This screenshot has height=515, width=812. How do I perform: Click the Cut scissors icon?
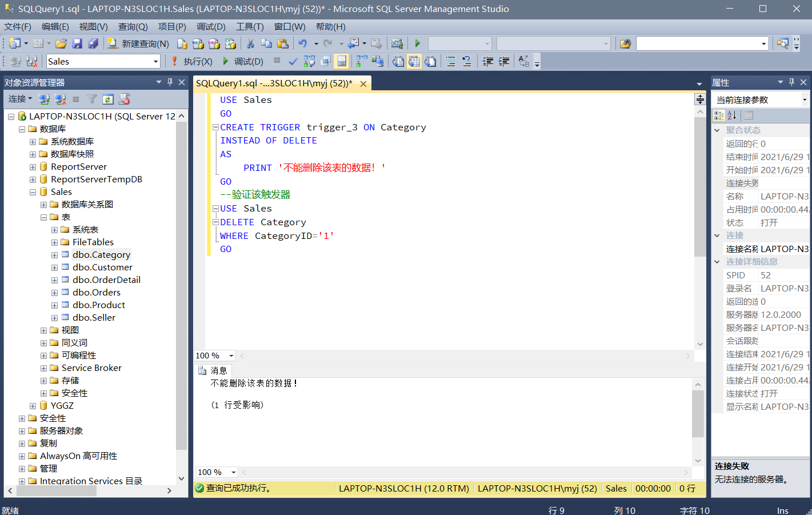point(250,43)
